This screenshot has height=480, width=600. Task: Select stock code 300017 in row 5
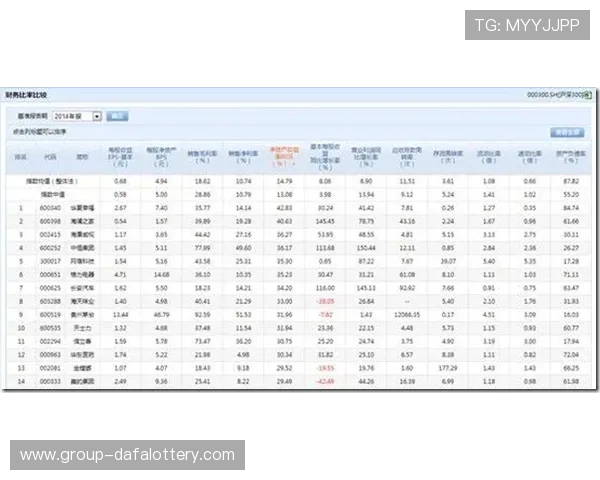(50, 261)
